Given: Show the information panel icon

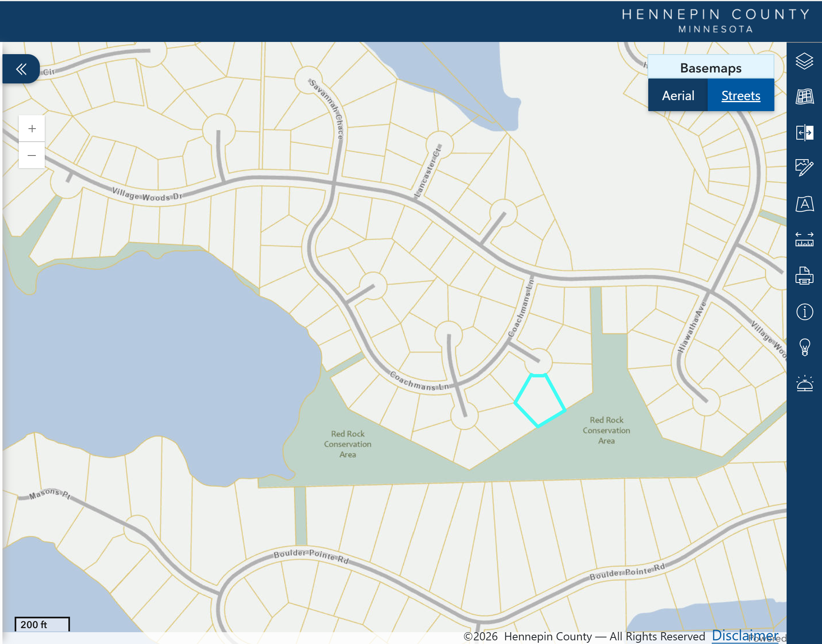Looking at the screenshot, I should tap(805, 312).
